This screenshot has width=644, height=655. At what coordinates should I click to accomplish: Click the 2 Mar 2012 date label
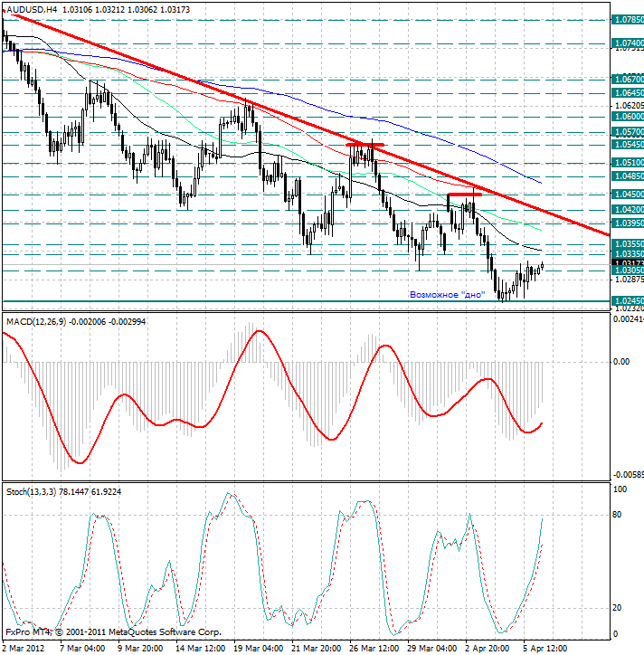tap(24, 649)
